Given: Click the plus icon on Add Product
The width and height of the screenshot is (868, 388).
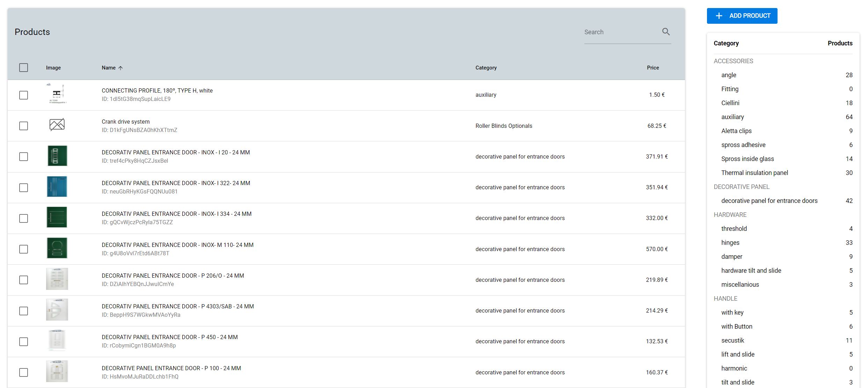Looking at the screenshot, I should pos(719,16).
